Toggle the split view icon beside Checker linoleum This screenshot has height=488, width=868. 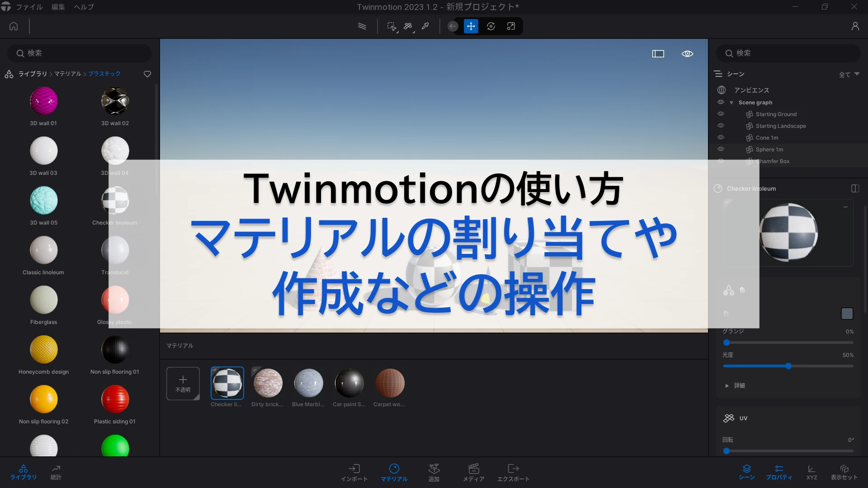[x=855, y=188]
